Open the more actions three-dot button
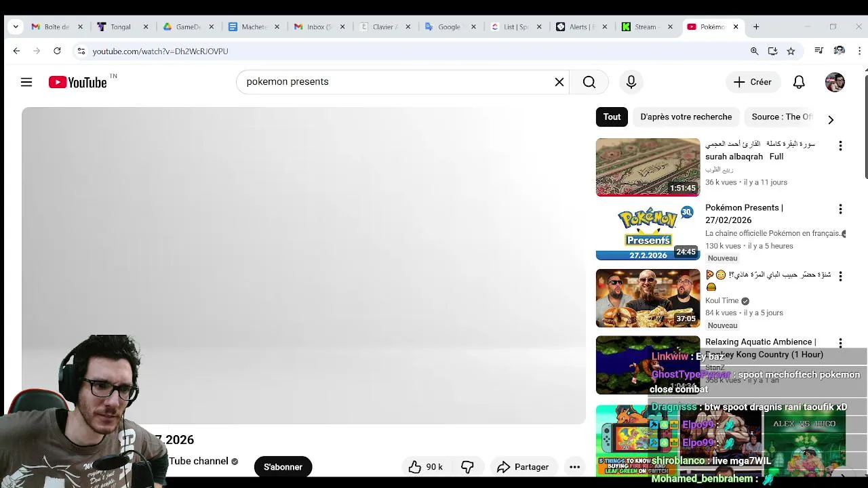 click(x=574, y=467)
